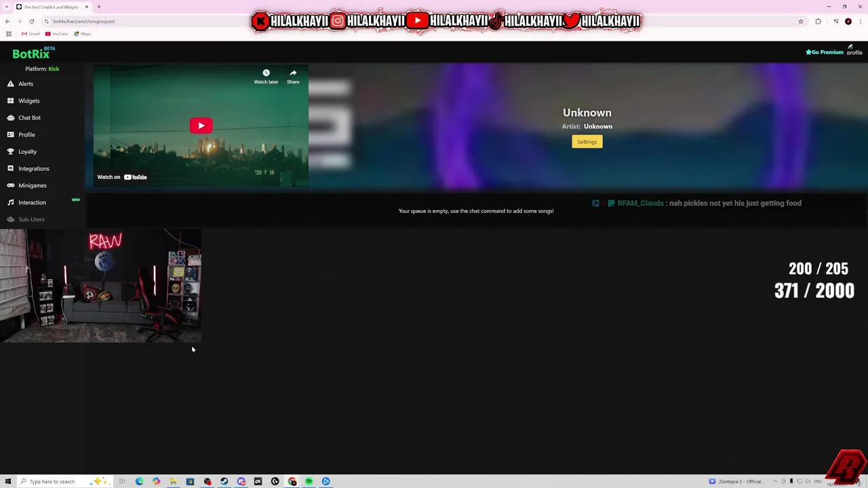Open Spotify from the taskbar
The width and height of the screenshot is (868, 488).
(x=309, y=481)
